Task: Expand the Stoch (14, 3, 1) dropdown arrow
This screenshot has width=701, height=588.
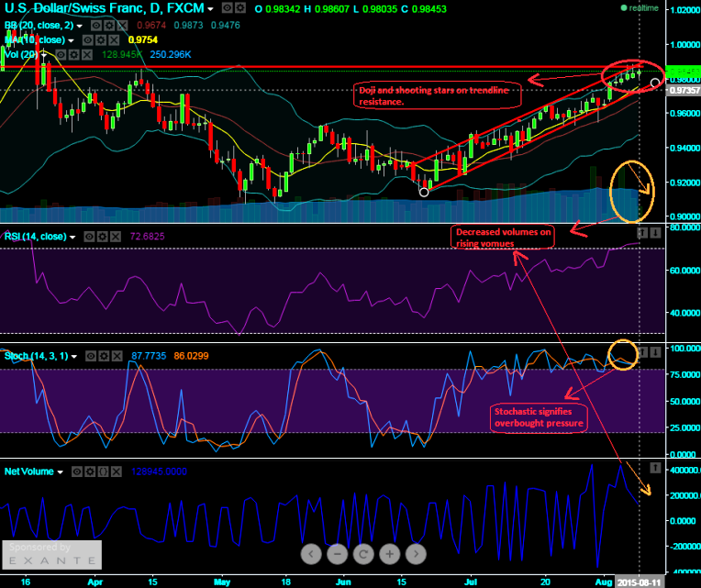Action: [74, 357]
